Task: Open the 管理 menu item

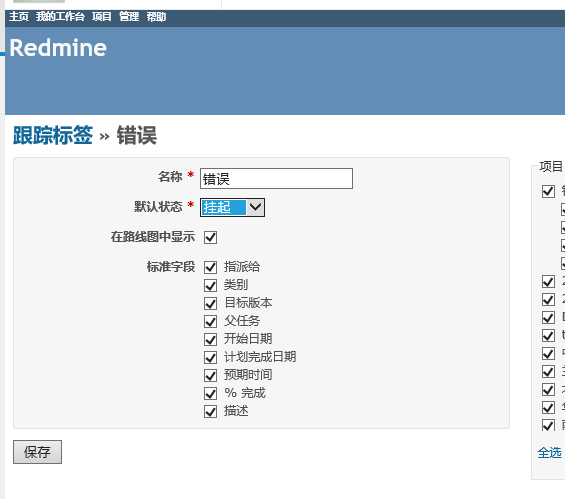Action: click(x=129, y=17)
